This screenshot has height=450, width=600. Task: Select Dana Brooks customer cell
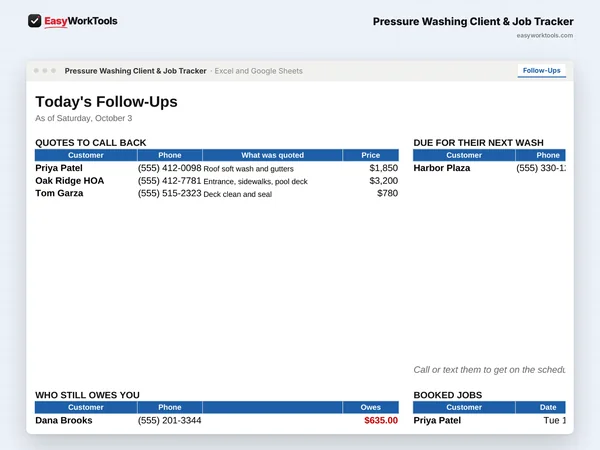click(64, 420)
